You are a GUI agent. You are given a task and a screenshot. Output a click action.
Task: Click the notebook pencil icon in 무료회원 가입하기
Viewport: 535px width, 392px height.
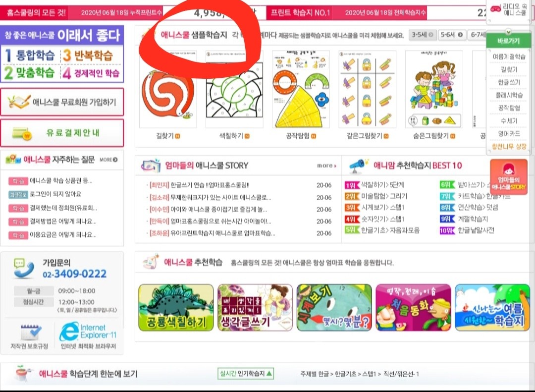click(x=18, y=102)
